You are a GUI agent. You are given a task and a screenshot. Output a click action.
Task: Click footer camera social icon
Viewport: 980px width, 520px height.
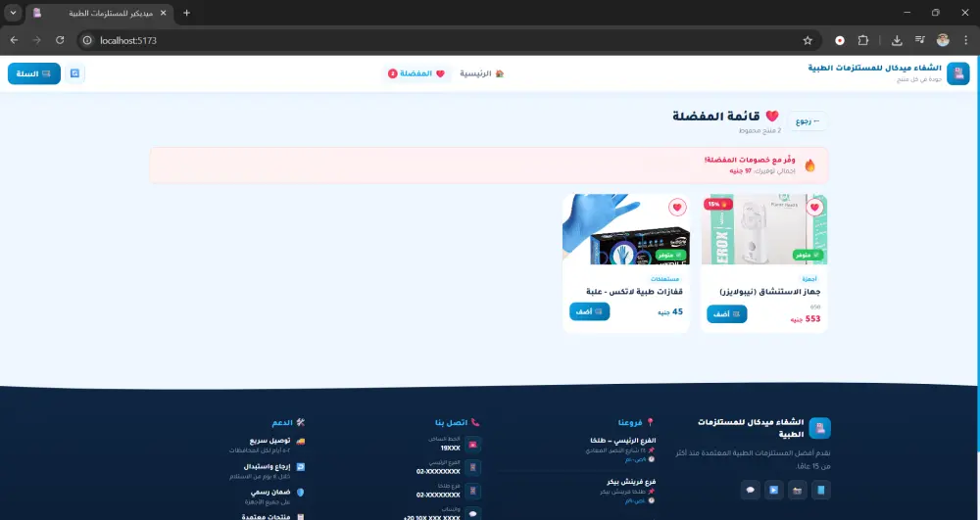pyautogui.click(x=797, y=490)
